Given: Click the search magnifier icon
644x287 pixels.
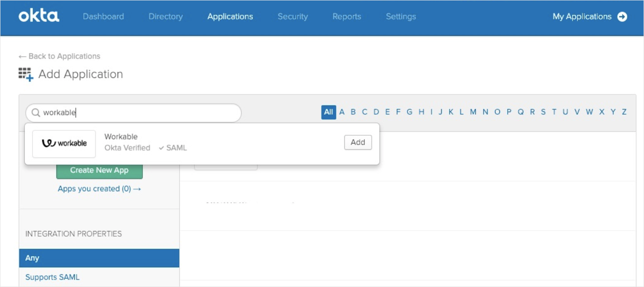Looking at the screenshot, I should (x=36, y=113).
